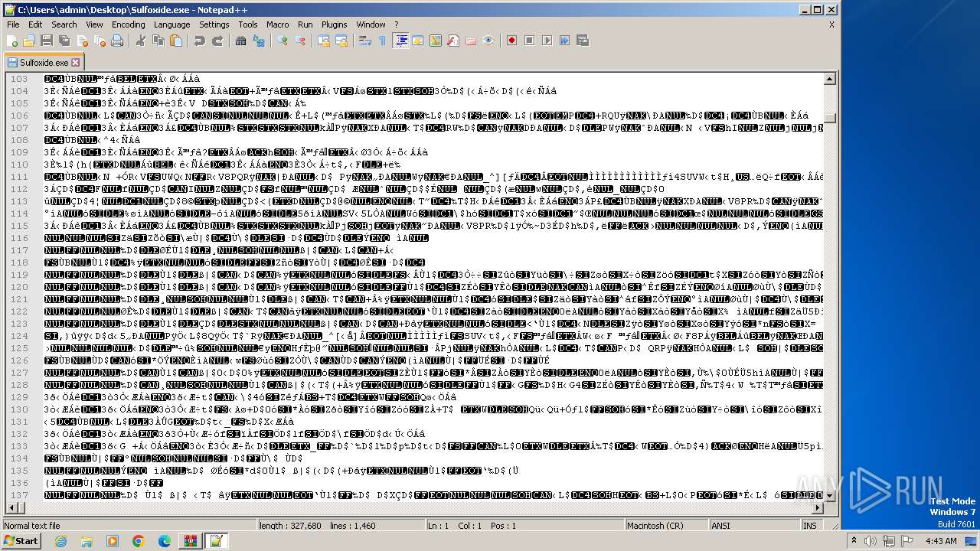Click the horizontal scrollbar left arrow
This screenshot has height=551, width=980.
[11, 507]
